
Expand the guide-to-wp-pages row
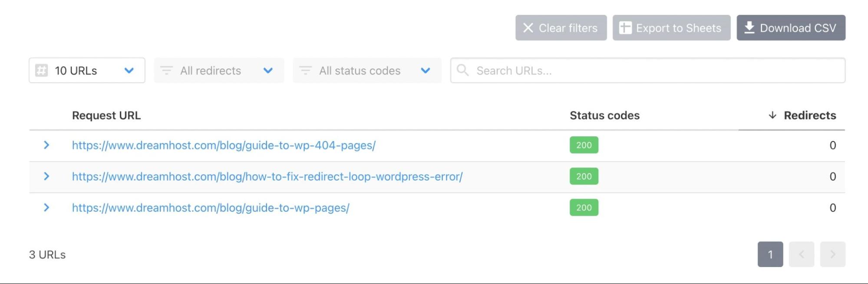click(x=46, y=208)
